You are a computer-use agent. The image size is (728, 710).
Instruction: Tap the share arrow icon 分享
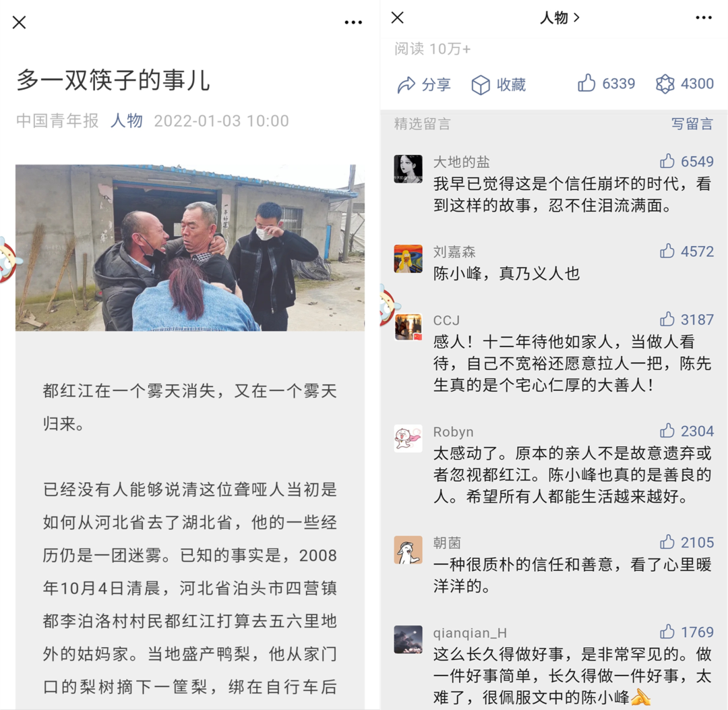(406, 85)
